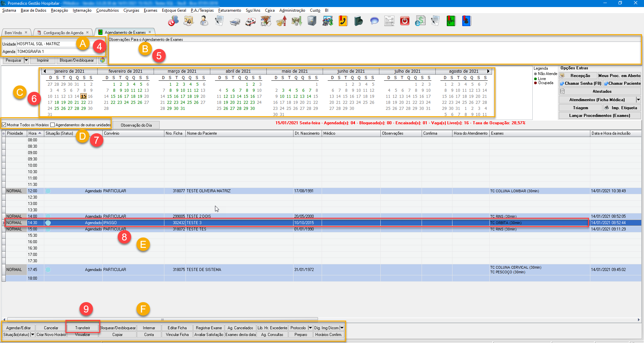
Task: Switch to Configuração de Agenda tab
Action: (63, 32)
